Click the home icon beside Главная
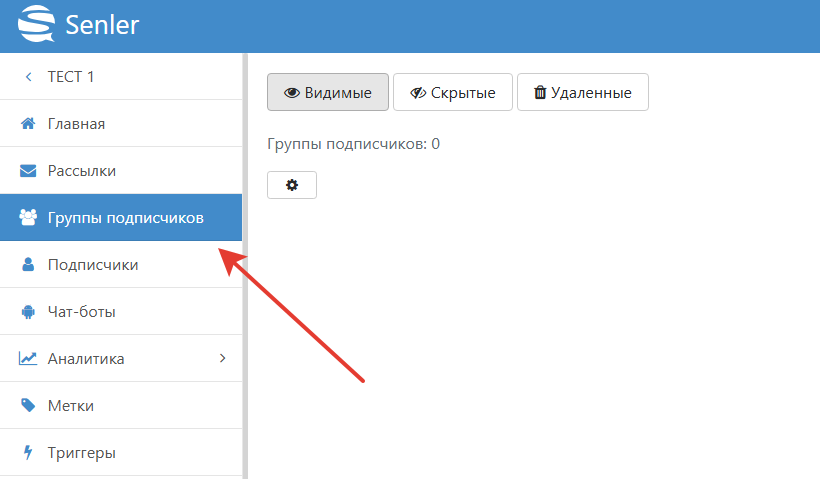 [28, 124]
